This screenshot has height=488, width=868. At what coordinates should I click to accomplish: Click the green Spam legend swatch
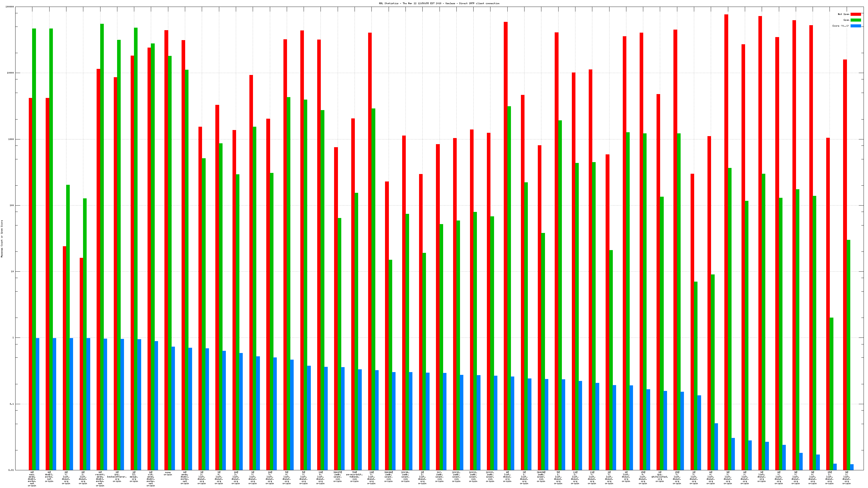click(x=855, y=20)
